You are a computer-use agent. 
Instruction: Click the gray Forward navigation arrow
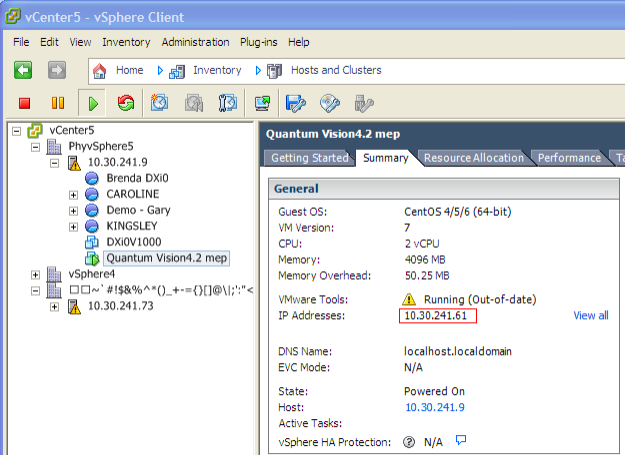point(57,71)
